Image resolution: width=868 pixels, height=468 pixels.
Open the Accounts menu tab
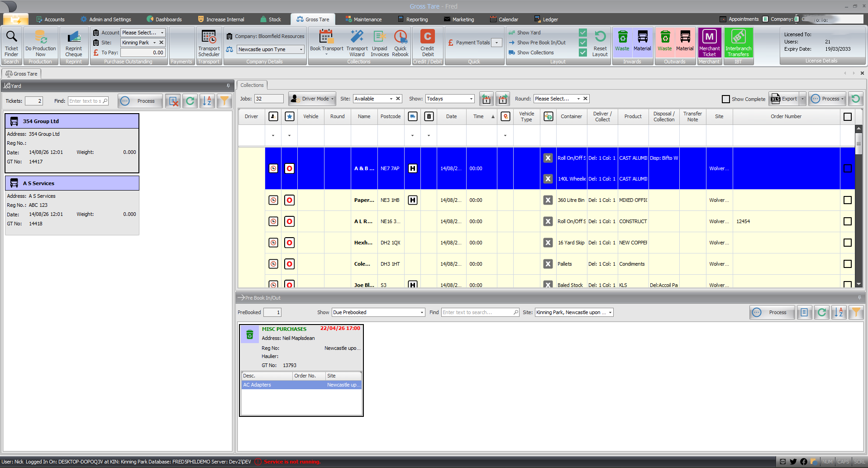coord(50,19)
